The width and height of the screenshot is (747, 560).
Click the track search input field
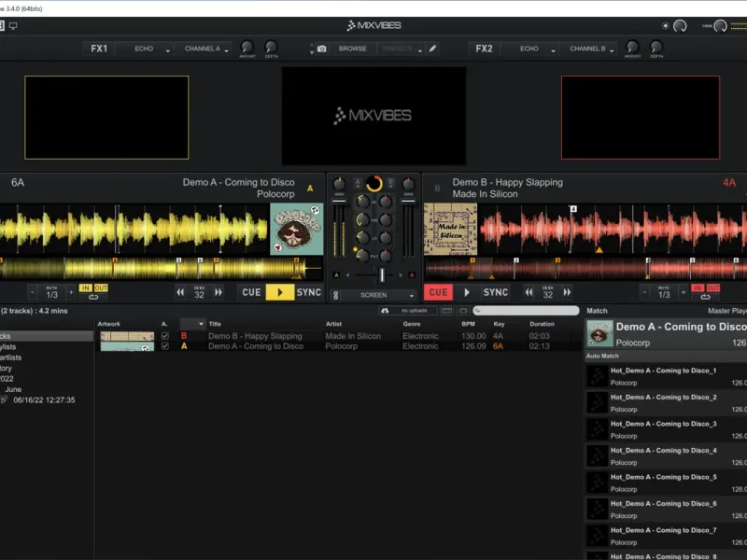tap(526, 311)
